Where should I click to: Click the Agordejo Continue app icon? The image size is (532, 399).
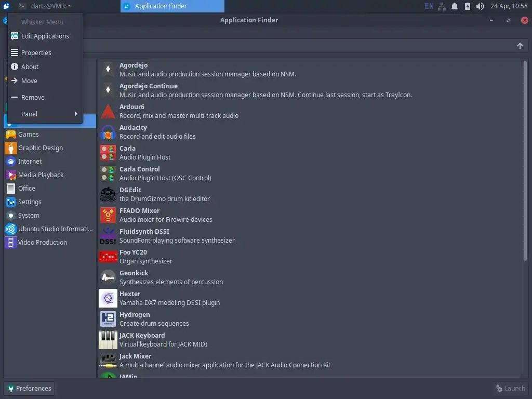108,90
